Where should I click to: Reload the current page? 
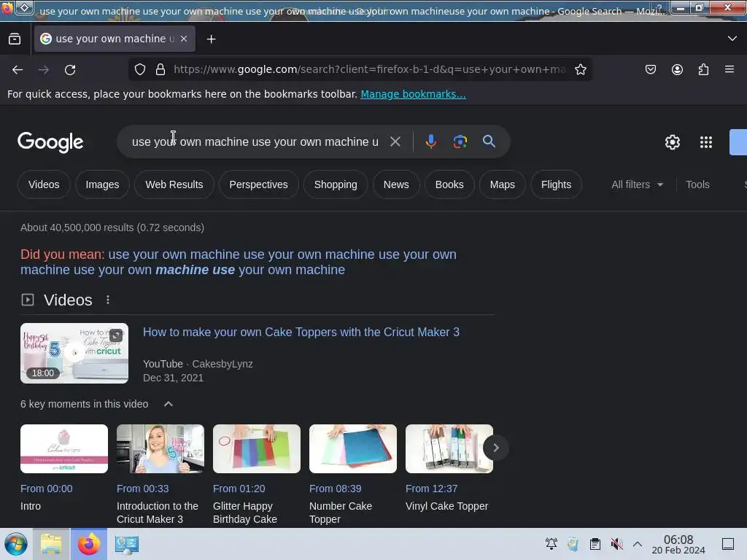click(x=70, y=70)
